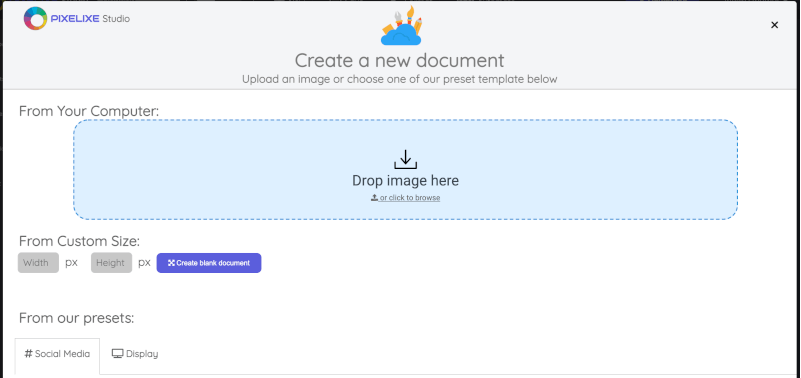The height and width of the screenshot is (378, 801).
Task: Click the PIXELIXE Studio wordmark
Action: (x=90, y=19)
